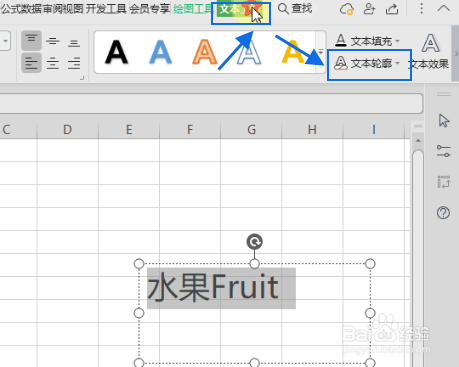
Task: Select column H header
Action: point(312,129)
